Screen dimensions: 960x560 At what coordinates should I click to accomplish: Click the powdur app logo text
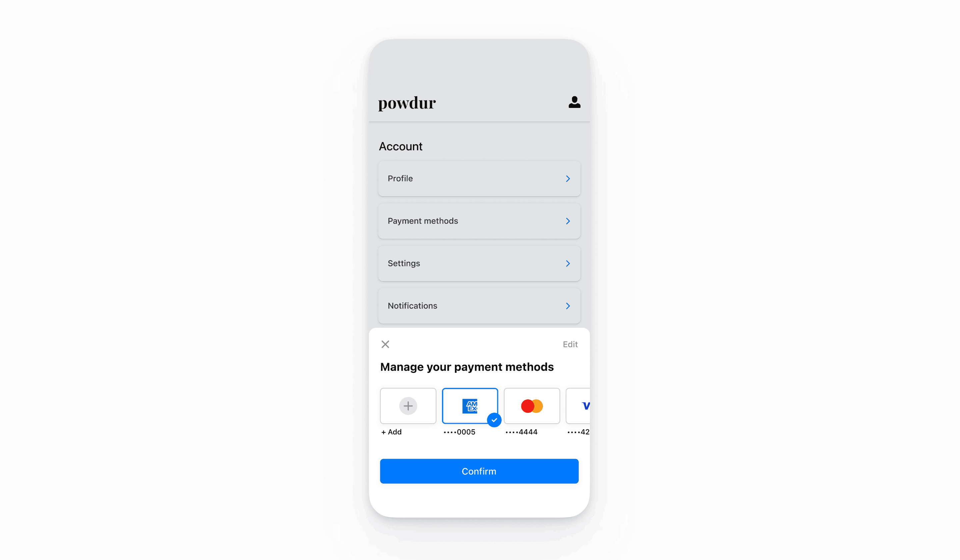407,102
